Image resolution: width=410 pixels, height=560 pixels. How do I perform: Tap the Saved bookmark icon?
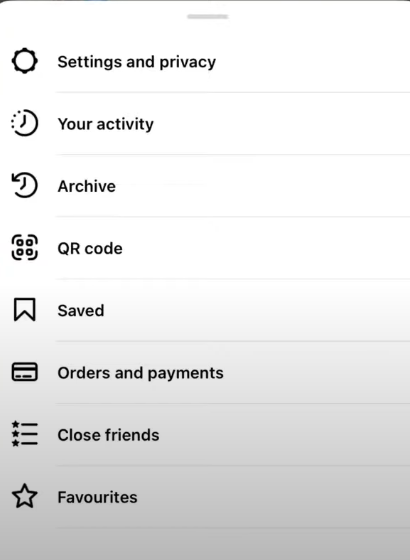point(25,310)
